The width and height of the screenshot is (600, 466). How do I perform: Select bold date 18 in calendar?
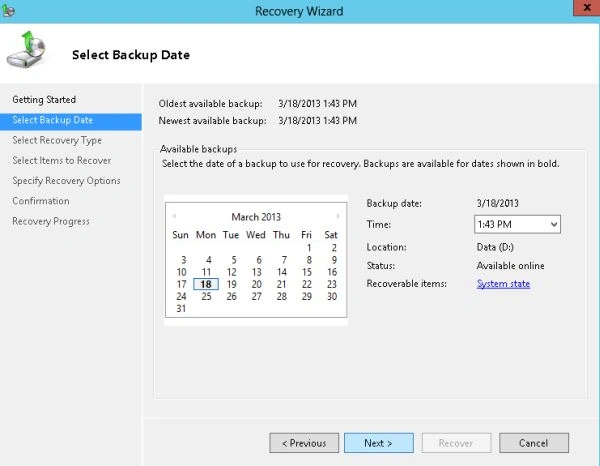tap(206, 284)
